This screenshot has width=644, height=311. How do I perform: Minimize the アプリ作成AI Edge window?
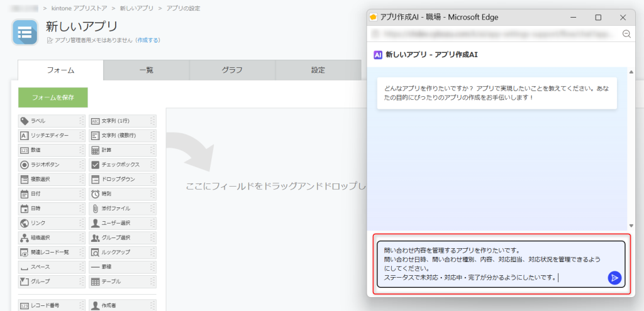[x=574, y=17]
